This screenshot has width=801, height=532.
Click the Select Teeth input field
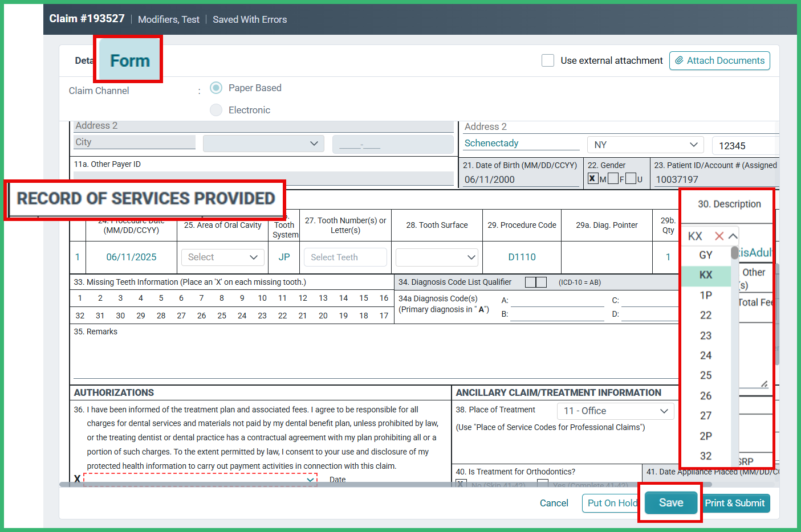coord(345,257)
